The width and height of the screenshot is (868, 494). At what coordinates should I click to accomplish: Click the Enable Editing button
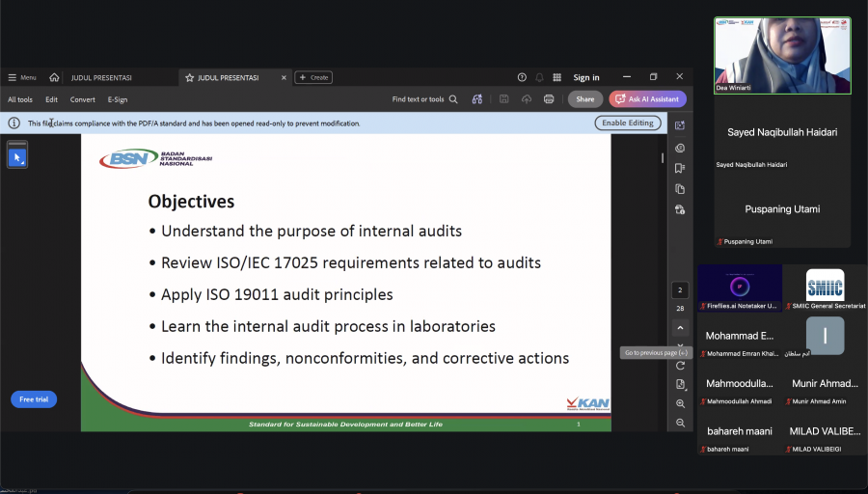[628, 123]
